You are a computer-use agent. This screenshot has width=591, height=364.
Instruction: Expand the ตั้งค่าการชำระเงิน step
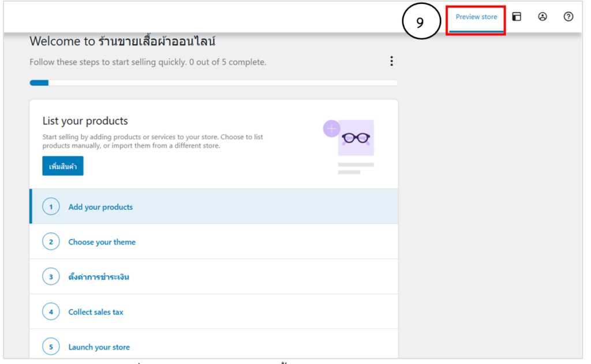coord(99,277)
